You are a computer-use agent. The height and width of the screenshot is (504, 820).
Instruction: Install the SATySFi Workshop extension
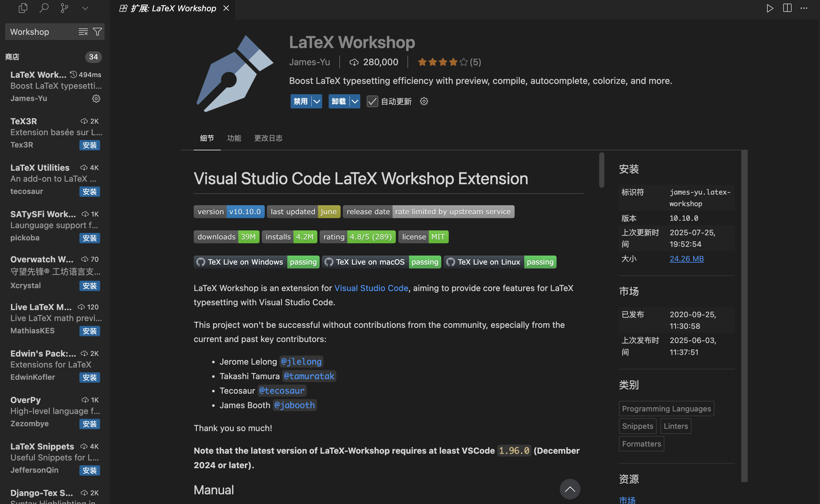click(90, 238)
